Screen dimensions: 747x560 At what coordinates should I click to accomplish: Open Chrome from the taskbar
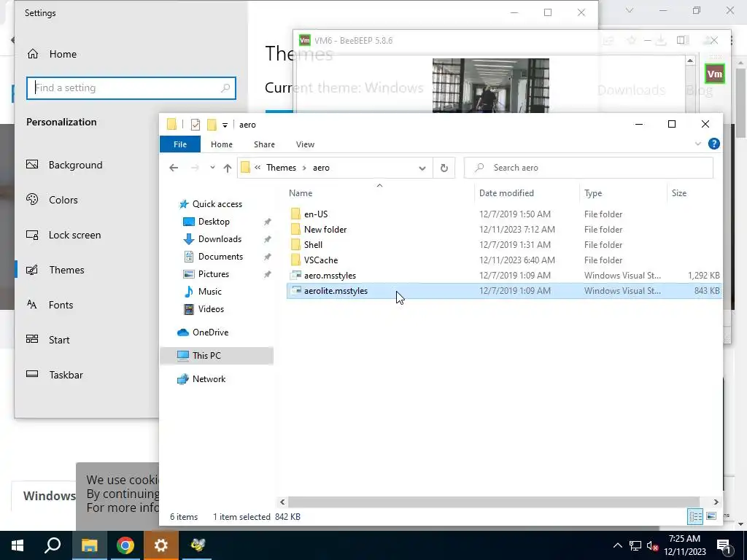[125, 545]
